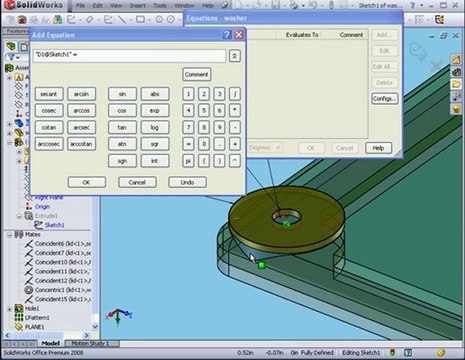Open the Tools menu

click(160, 6)
